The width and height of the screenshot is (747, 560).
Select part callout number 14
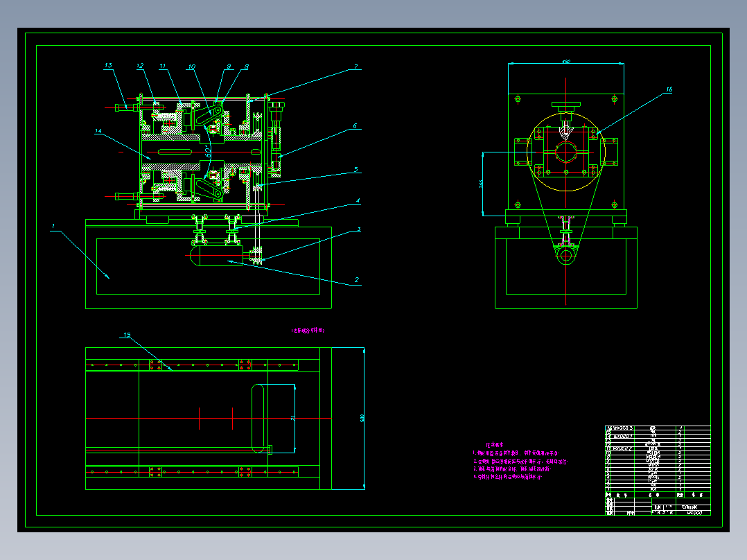(x=98, y=131)
